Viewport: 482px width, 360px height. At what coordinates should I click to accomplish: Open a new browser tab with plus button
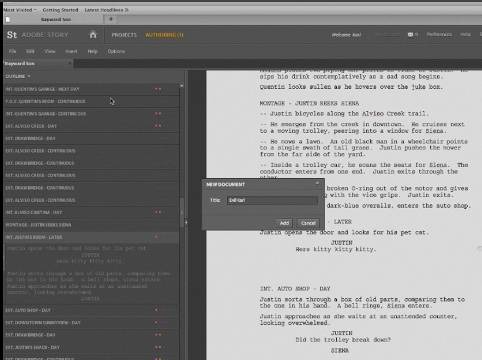111,19
